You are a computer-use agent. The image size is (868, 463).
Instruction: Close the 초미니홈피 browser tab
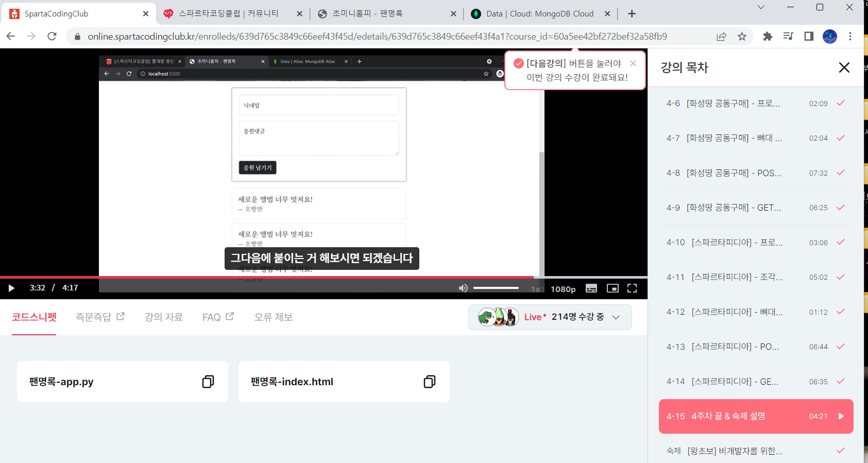point(453,14)
